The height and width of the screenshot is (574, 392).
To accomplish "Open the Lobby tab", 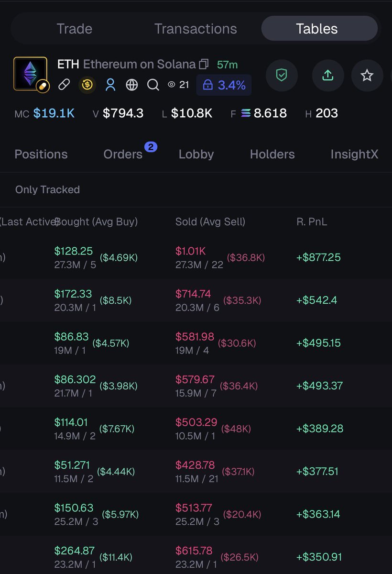I will pyautogui.click(x=196, y=154).
